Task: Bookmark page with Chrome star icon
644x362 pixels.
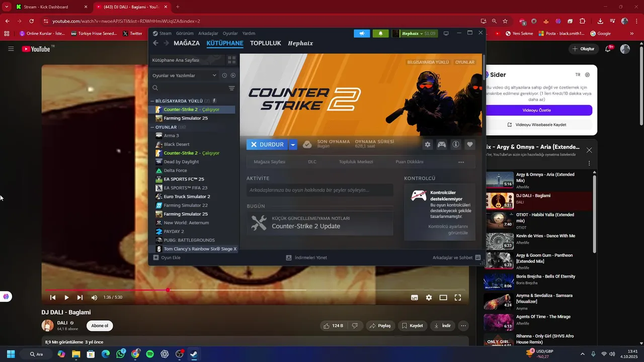Action: pos(505,21)
